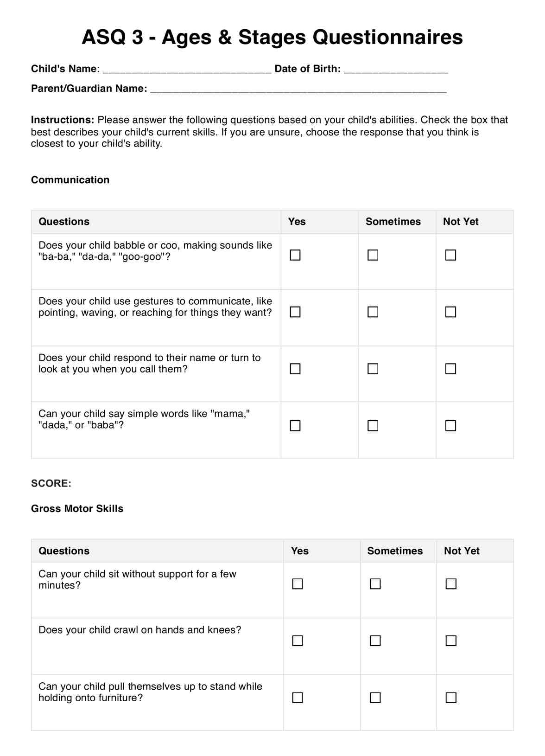Mark Not Yet for crawling on hands and knees

[451, 641]
